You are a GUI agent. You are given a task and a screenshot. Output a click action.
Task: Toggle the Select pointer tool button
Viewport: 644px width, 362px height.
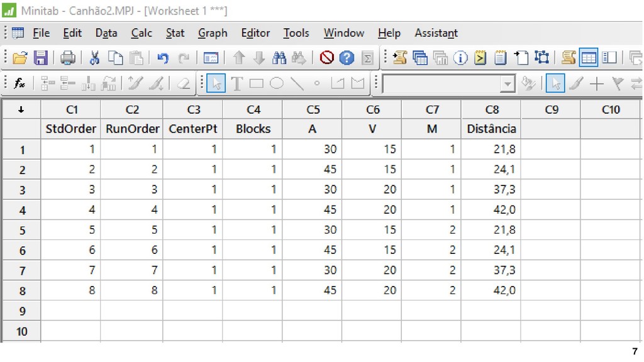point(216,84)
